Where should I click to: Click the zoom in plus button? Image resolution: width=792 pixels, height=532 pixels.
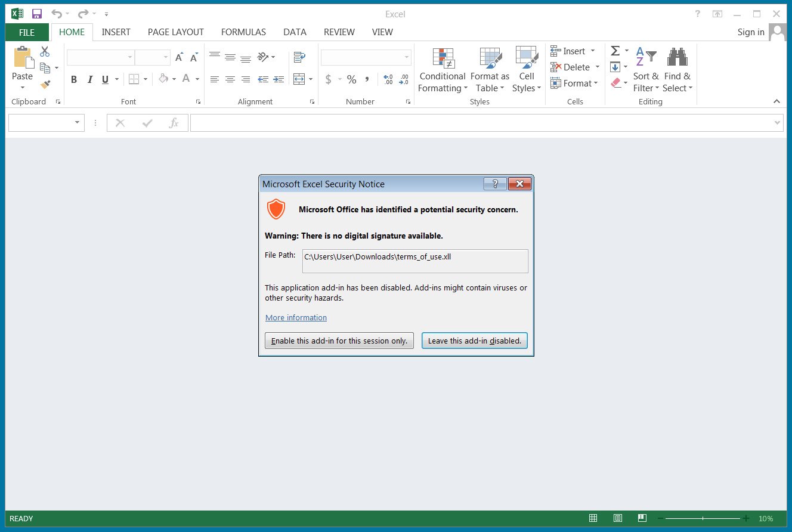click(x=745, y=518)
